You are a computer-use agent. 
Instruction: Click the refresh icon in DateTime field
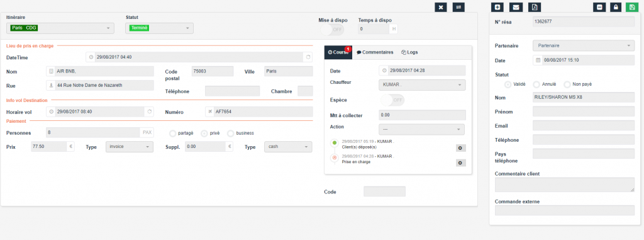click(x=308, y=57)
